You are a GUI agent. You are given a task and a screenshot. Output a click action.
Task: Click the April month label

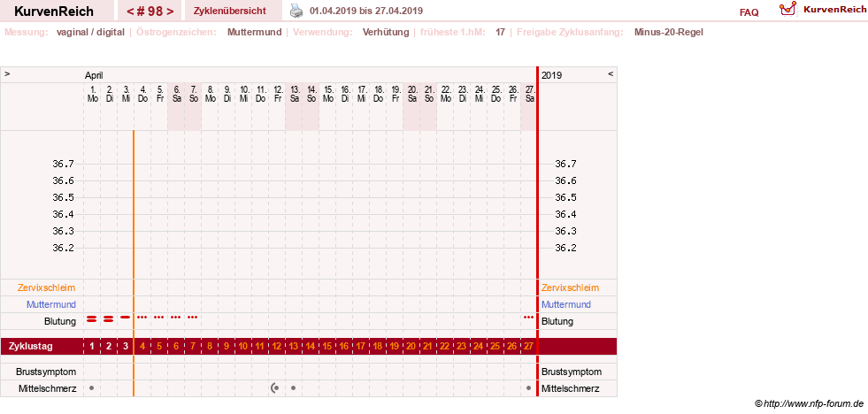click(x=94, y=75)
